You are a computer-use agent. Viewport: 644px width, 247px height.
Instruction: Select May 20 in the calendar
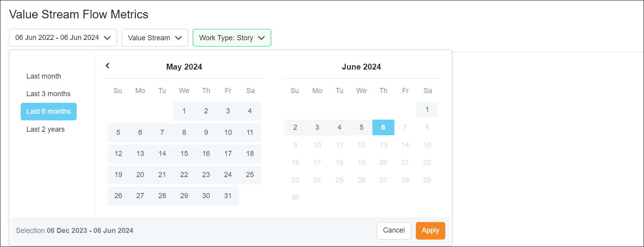click(x=140, y=175)
